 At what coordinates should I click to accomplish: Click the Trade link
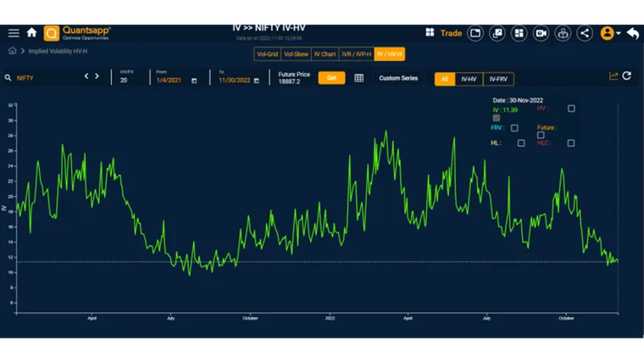451,33
